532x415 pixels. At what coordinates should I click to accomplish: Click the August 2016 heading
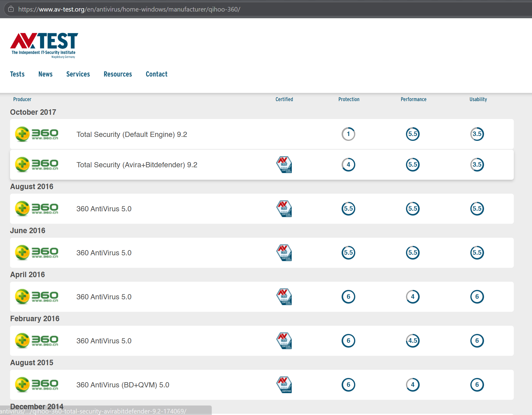[x=32, y=186]
